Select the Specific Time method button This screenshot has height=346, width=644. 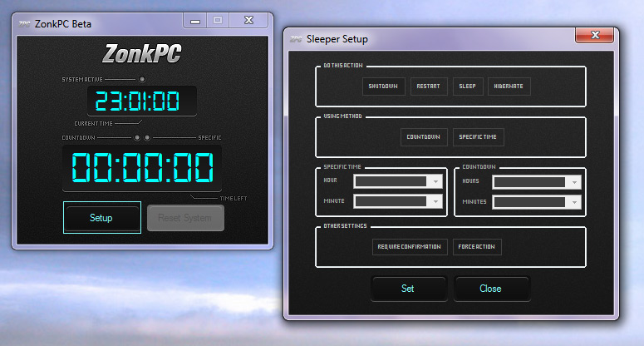click(x=478, y=137)
